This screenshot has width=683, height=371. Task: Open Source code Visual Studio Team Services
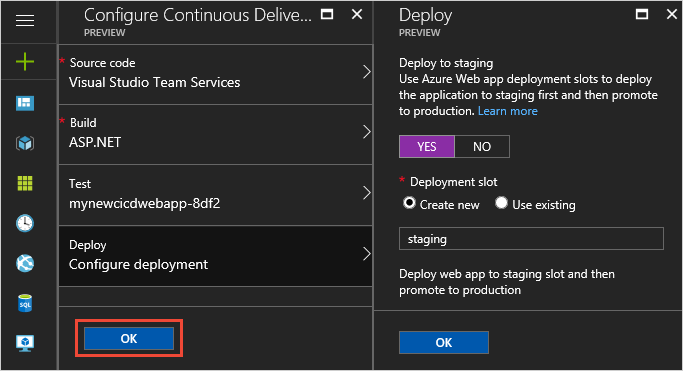point(216,74)
